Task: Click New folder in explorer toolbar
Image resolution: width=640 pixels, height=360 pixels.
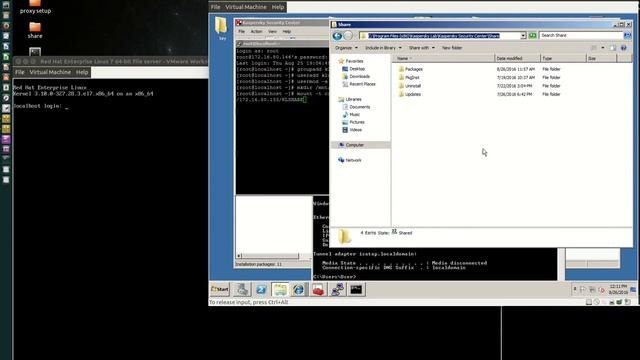Action: (452, 48)
